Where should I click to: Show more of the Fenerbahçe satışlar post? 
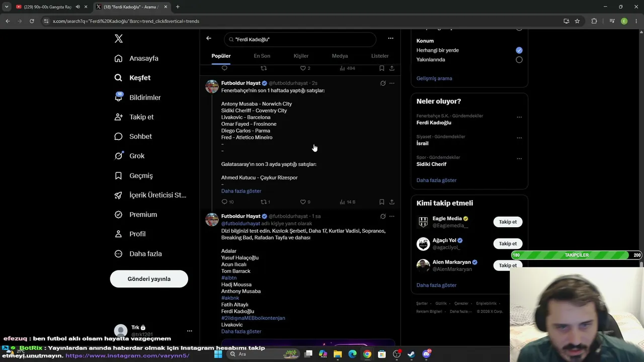point(241,191)
